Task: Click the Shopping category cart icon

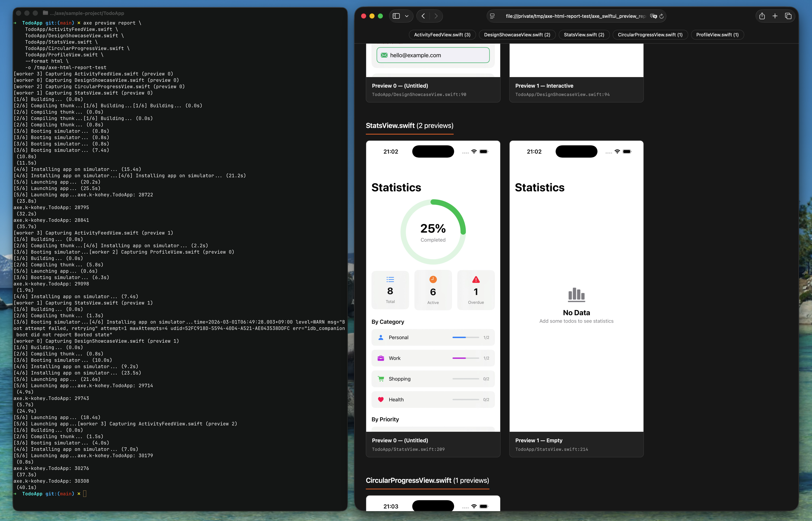Action: pos(381,379)
